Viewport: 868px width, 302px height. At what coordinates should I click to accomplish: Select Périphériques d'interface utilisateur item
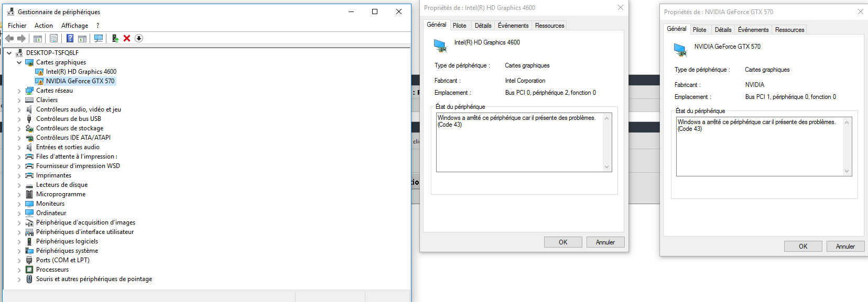pyautogui.click(x=85, y=232)
